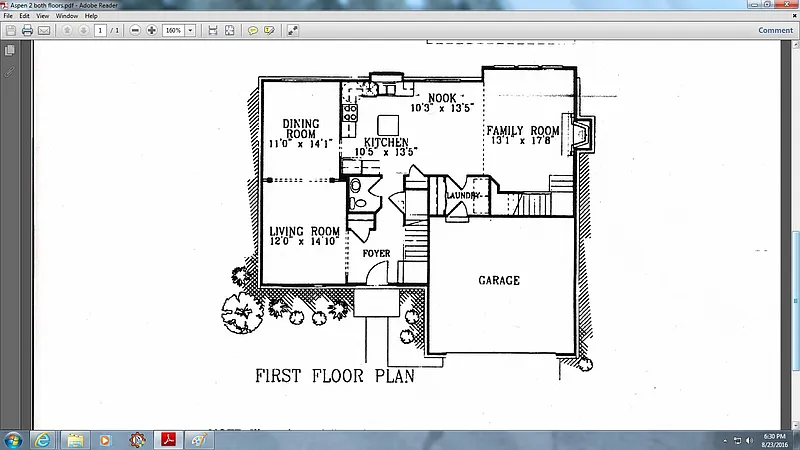This screenshot has width=800, height=450.
Task: Open the attachments paperclip panel
Action: [x=10, y=71]
